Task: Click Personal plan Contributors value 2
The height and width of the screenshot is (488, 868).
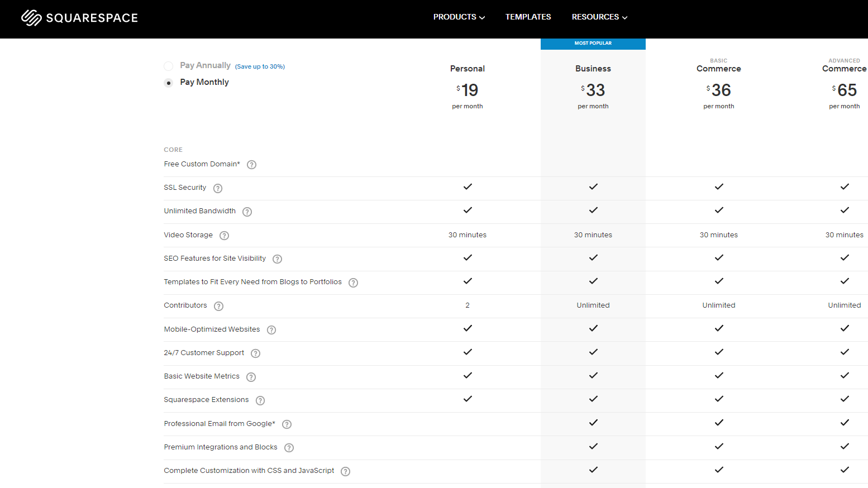Action: click(x=468, y=305)
